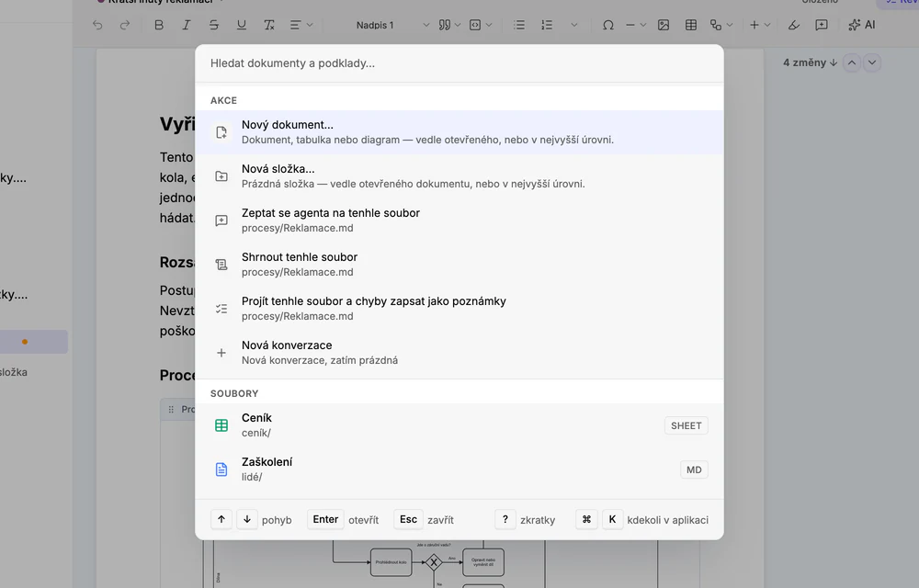Screen dimensions: 919x588
Task: Toggle strikethrough formatting
Action: pyautogui.click(x=214, y=25)
